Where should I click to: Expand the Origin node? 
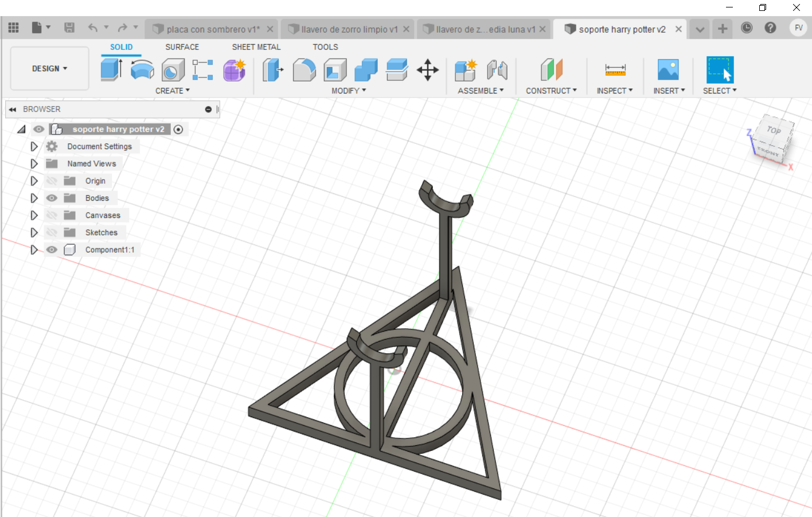[34, 181]
